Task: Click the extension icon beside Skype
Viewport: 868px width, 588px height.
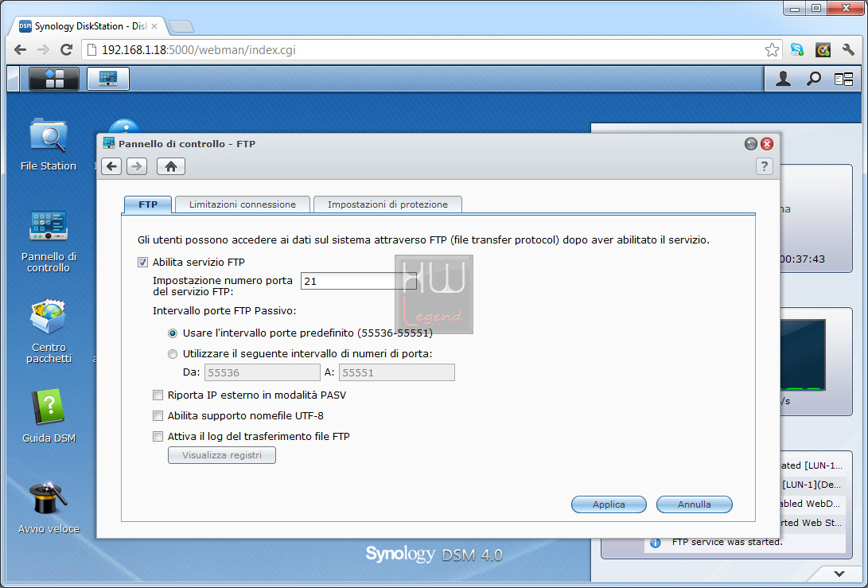Action: tap(823, 50)
